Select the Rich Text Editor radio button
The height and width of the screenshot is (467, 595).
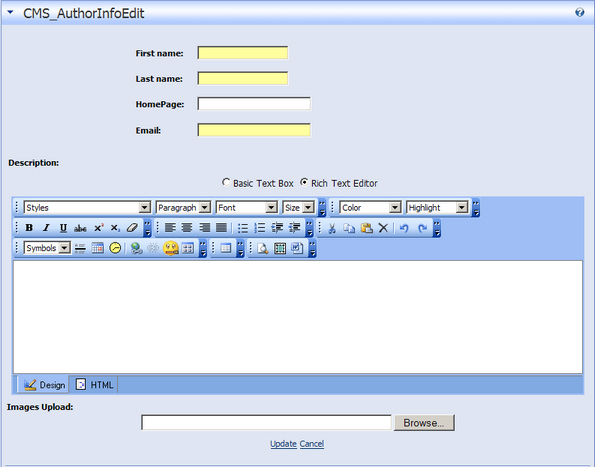(x=304, y=182)
